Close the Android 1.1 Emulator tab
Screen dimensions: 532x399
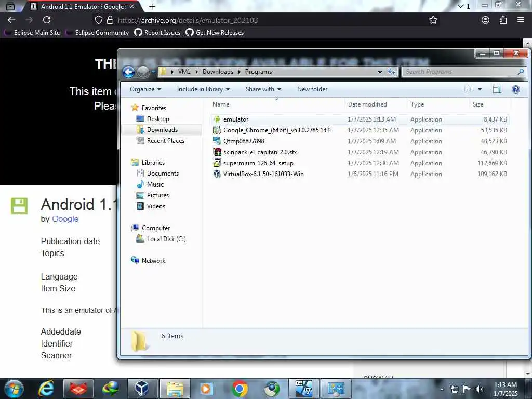pos(132,6)
